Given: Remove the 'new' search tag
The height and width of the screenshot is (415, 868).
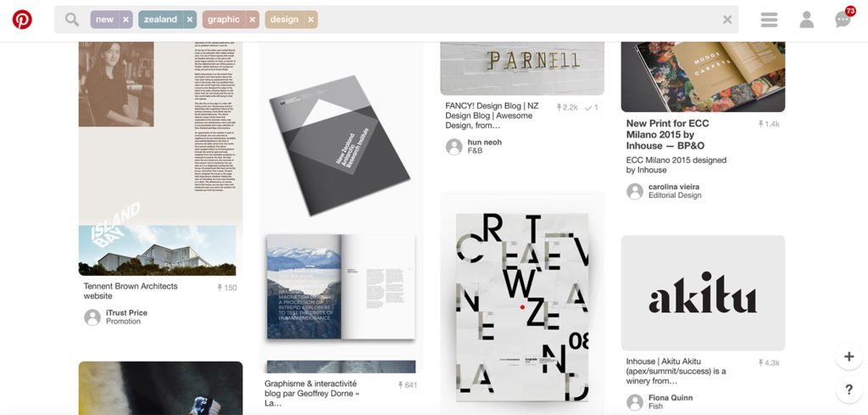Looking at the screenshot, I should (125, 20).
